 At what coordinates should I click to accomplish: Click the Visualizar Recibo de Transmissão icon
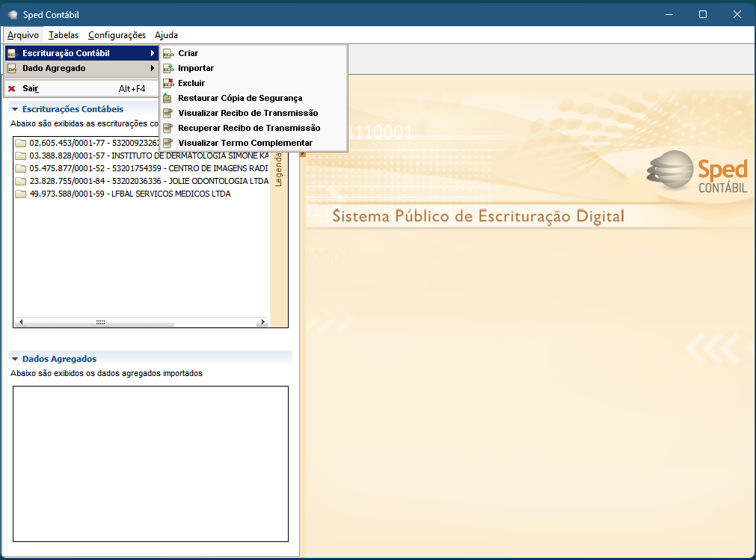(x=168, y=113)
